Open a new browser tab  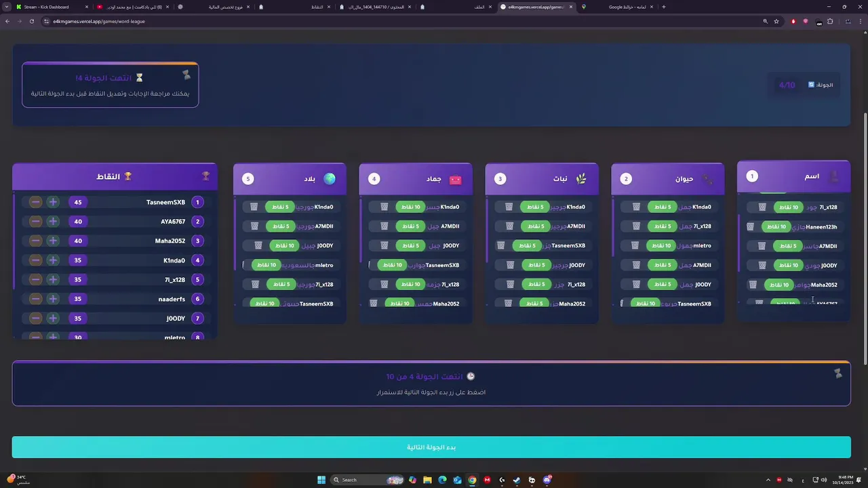click(x=663, y=7)
